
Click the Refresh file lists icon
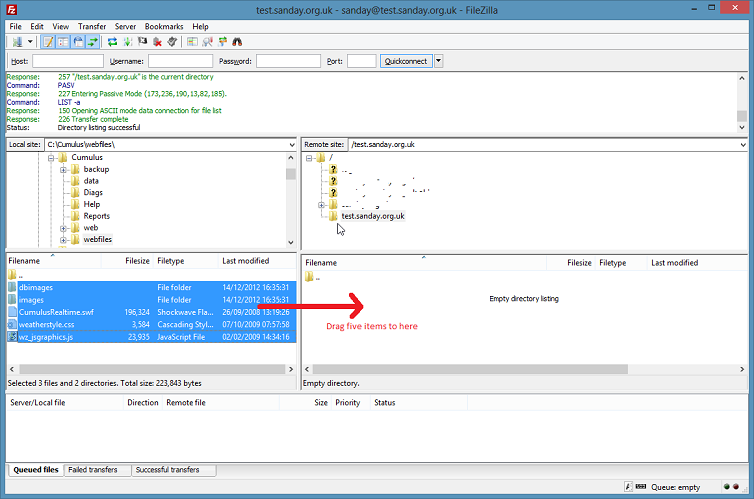pos(112,42)
